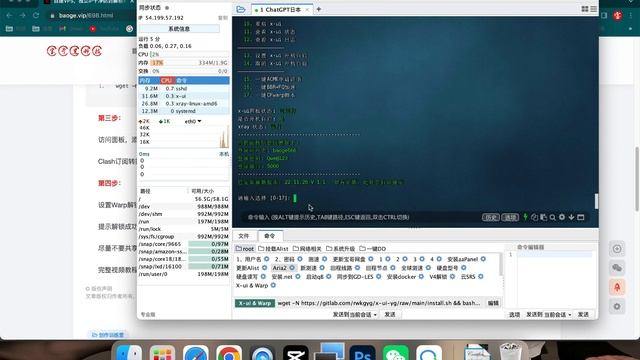Open the 一键DD command folder
The height and width of the screenshot is (360, 640).
click(373, 249)
